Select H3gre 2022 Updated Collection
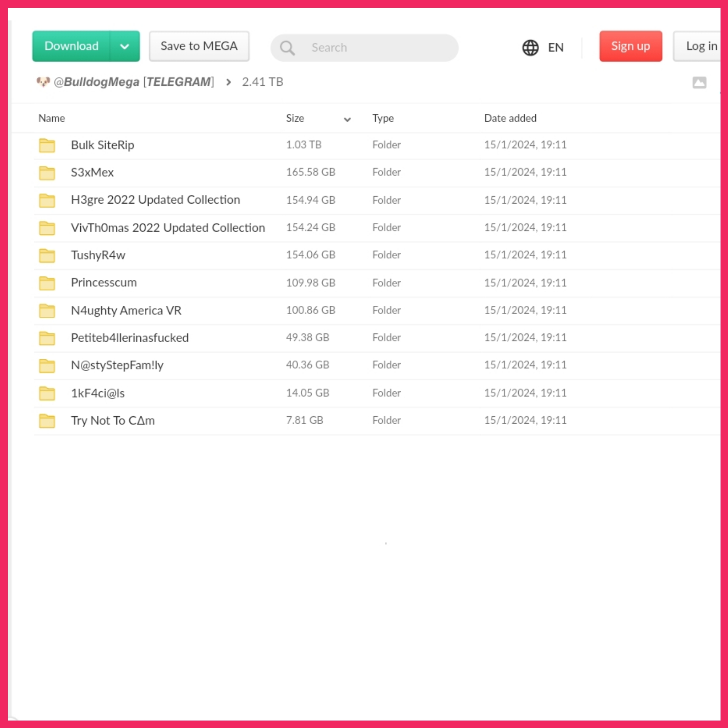This screenshot has height=728, width=728. click(156, 200)
